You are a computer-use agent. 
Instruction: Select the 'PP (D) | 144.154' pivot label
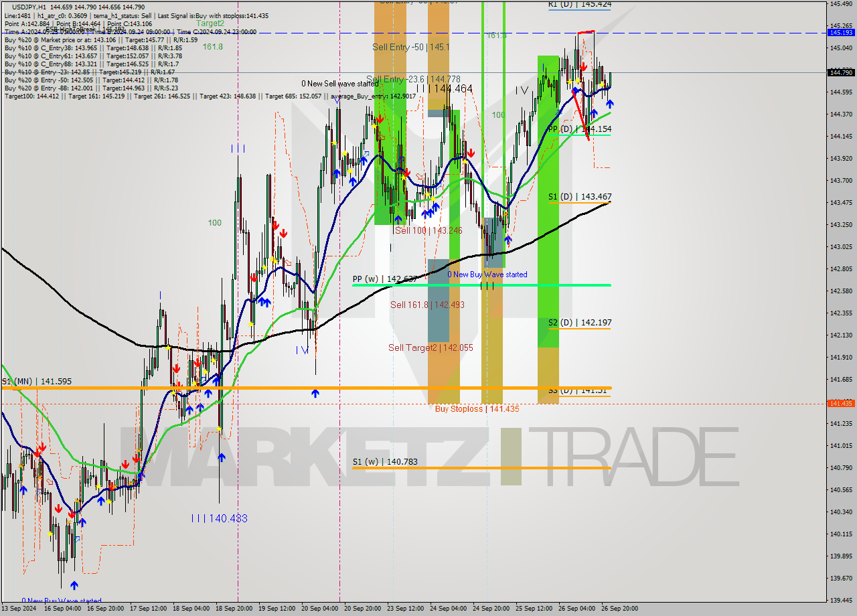click(580, 129)
